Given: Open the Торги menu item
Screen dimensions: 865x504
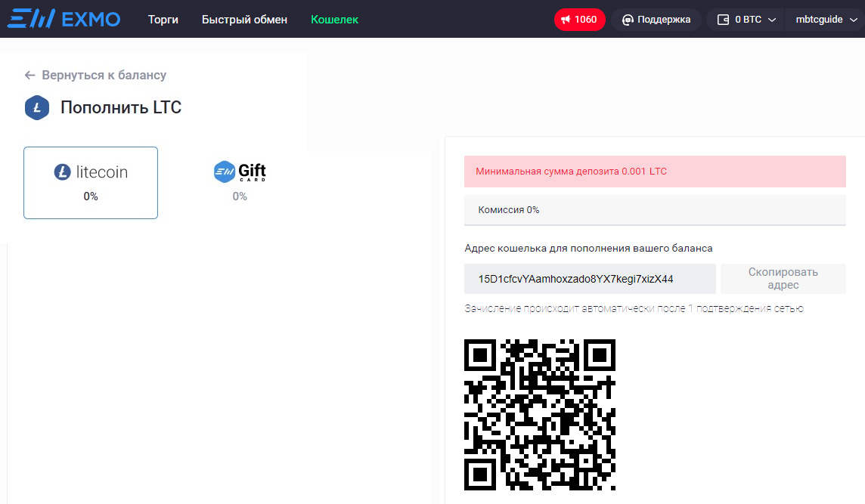Looking at the screenshot, I should click(x=163, y=20).
